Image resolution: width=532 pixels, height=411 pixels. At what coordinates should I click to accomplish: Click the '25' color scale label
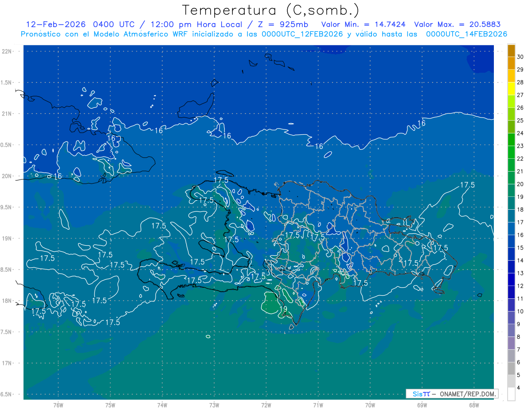pyautogui.click(x=520, y=121)
